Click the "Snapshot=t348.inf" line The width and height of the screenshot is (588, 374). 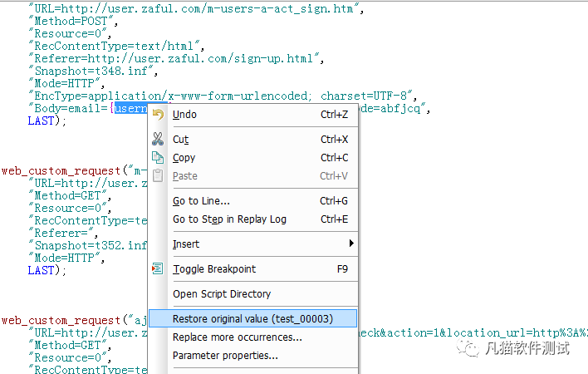(93, 71)
